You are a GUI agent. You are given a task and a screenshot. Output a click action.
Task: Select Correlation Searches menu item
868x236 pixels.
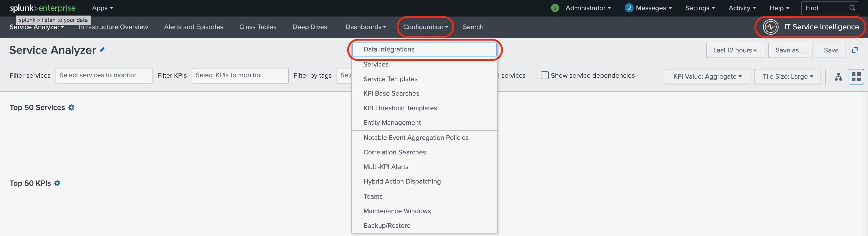click(424, 152)
